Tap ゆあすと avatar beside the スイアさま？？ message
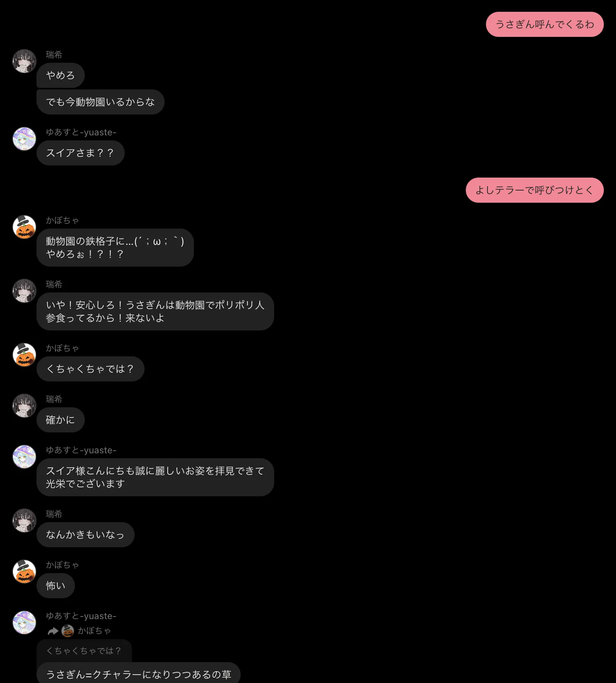The height and width of the screenshot is (683, 616). click(24, 139)
